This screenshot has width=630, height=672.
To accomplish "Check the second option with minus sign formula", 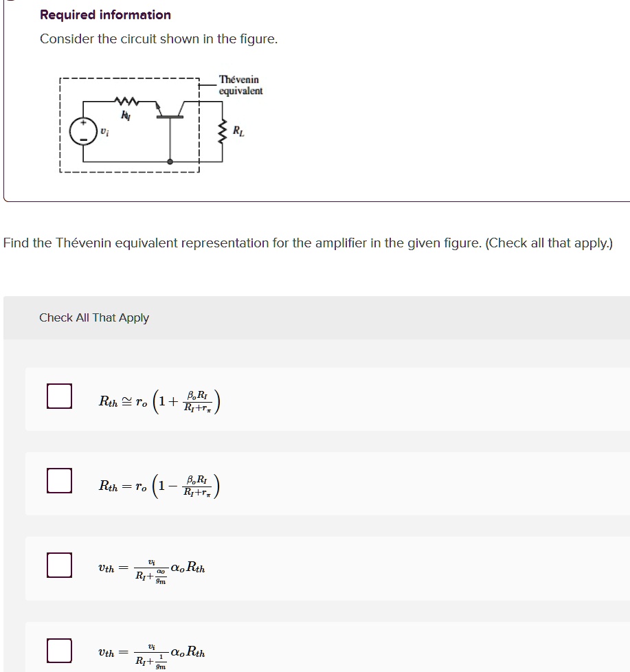I will point(58,482).
